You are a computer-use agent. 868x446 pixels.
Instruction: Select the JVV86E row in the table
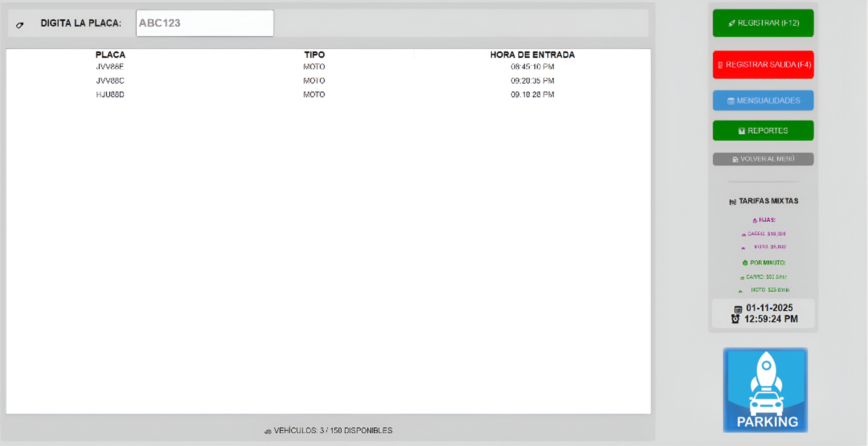coord(110,67)
